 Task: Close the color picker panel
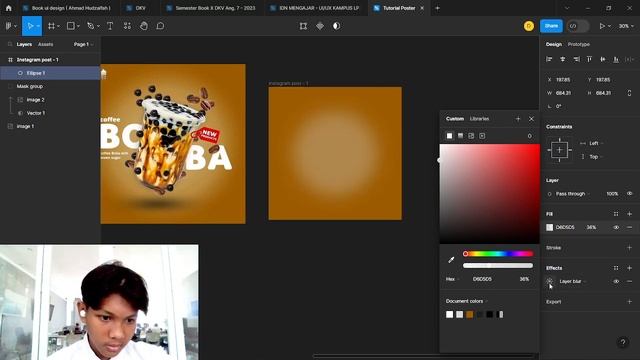pos(531,119)
